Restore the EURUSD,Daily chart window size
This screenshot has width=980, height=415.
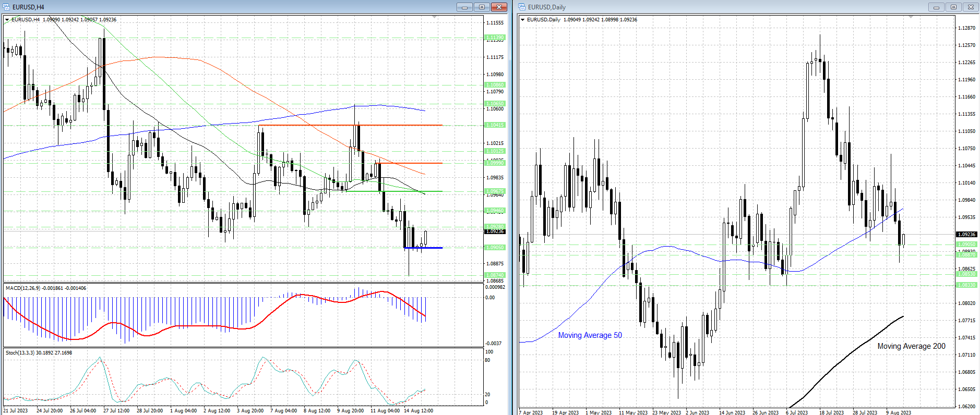[953, 7]
